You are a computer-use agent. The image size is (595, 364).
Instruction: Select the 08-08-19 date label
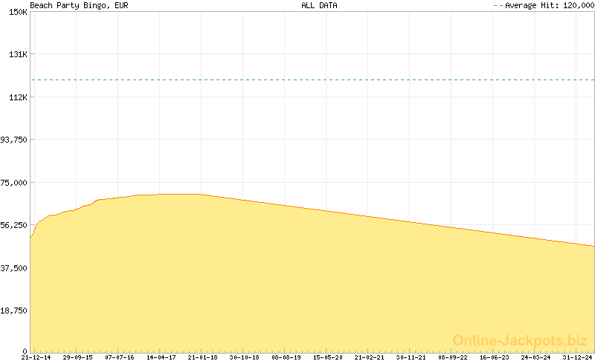286,357
